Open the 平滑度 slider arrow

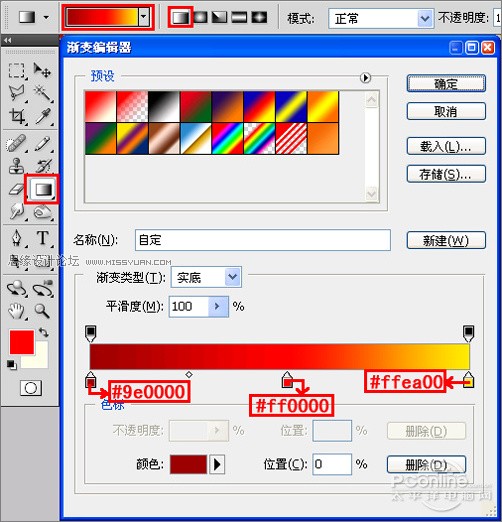coord(218,306)
